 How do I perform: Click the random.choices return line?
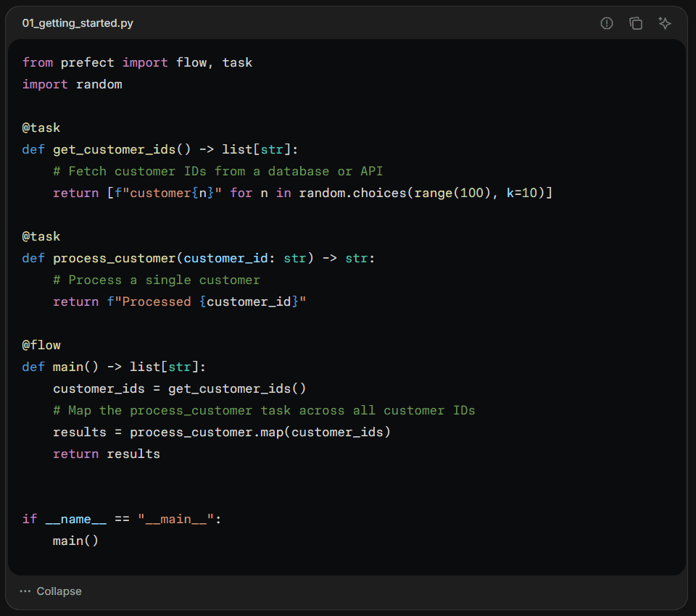[x=303, y=193]
